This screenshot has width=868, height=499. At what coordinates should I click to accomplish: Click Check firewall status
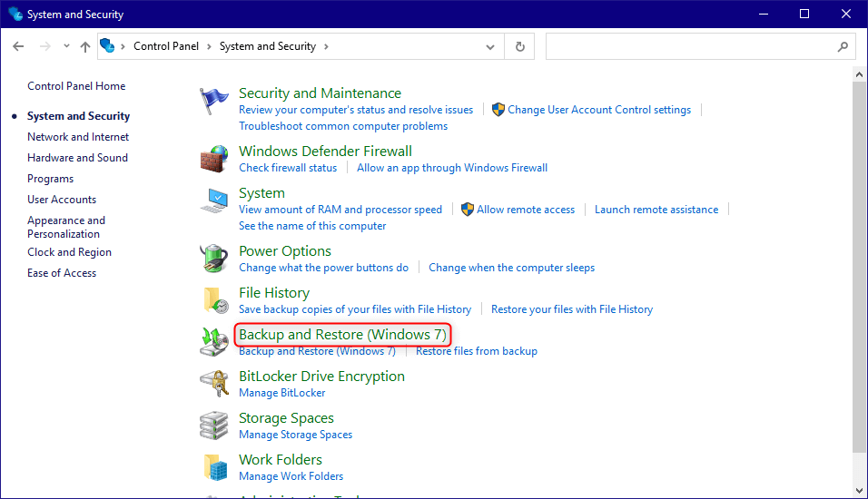(288, 168)
